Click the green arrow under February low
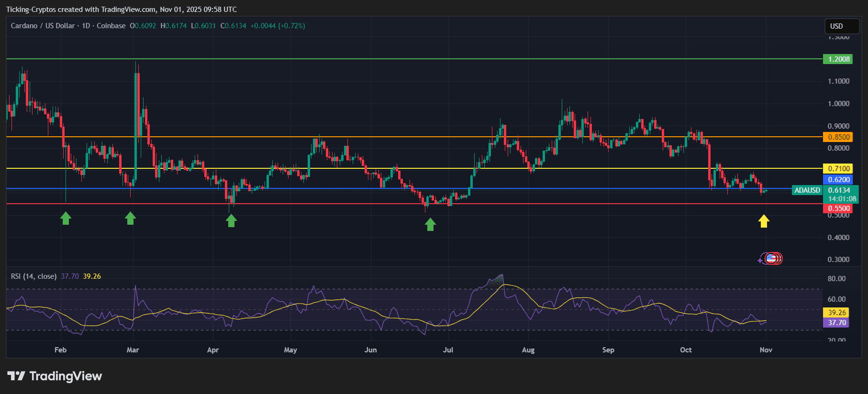 pos(66,219)
